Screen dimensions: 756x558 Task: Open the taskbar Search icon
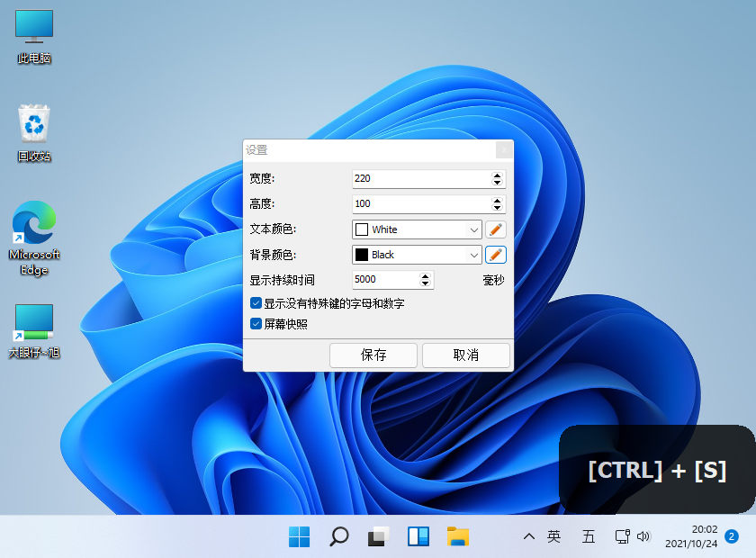click(337, 535)
